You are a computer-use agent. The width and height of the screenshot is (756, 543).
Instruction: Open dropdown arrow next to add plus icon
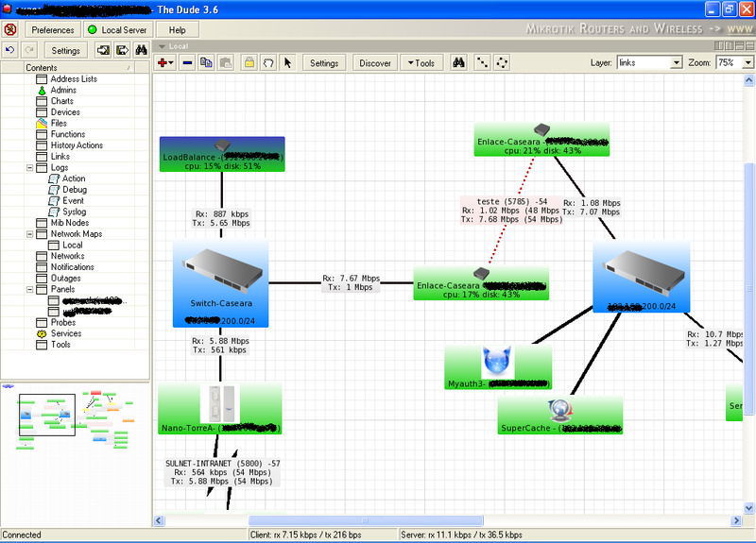(x=171, y=63)
